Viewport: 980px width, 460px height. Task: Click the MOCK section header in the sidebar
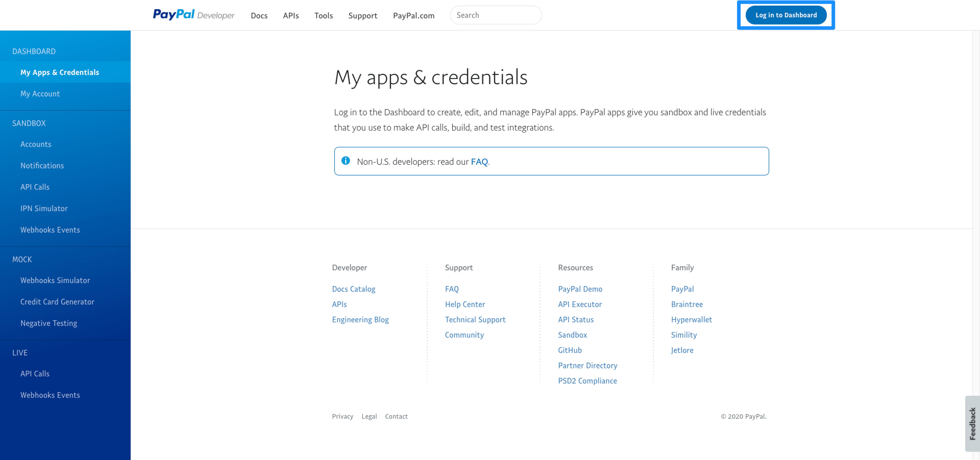[22, 259]
